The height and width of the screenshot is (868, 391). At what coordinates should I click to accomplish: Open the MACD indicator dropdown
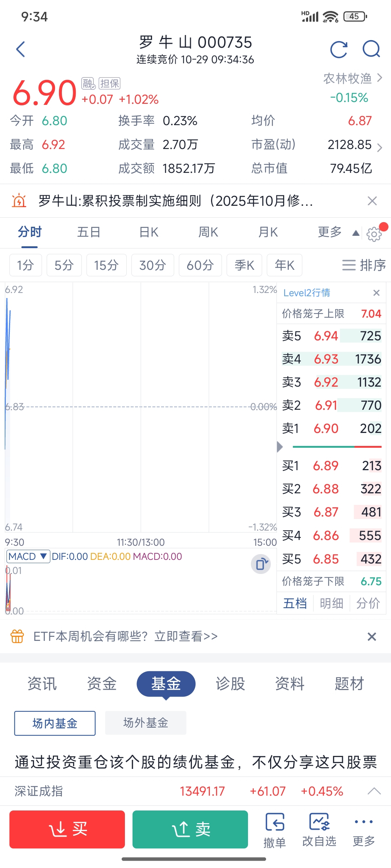tap(28, 556)
